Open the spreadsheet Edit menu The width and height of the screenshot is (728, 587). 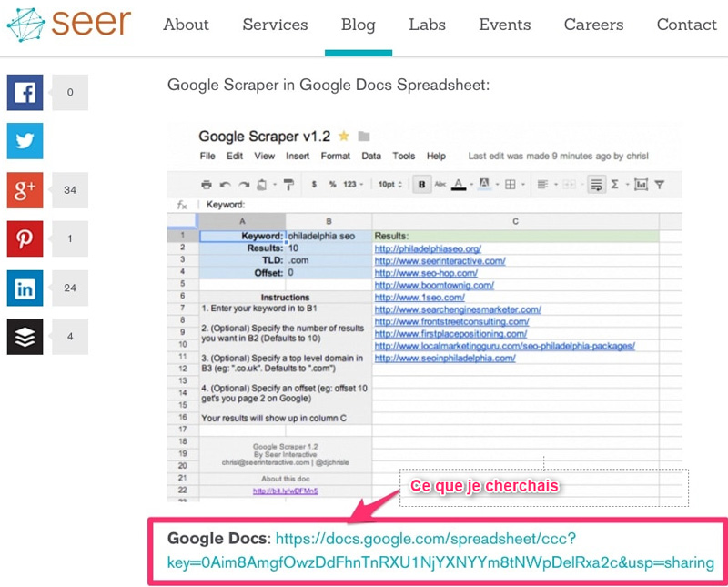235,156
